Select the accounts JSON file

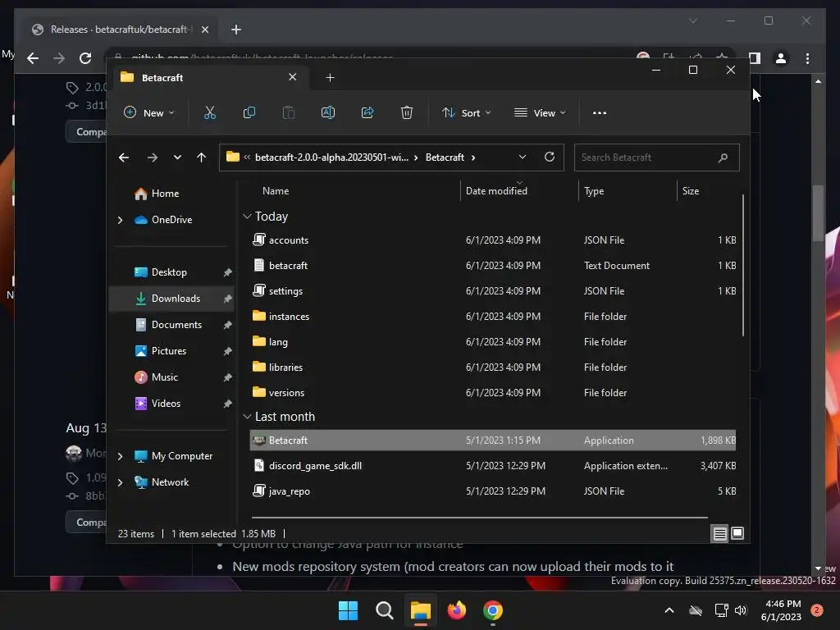[493, 240]
